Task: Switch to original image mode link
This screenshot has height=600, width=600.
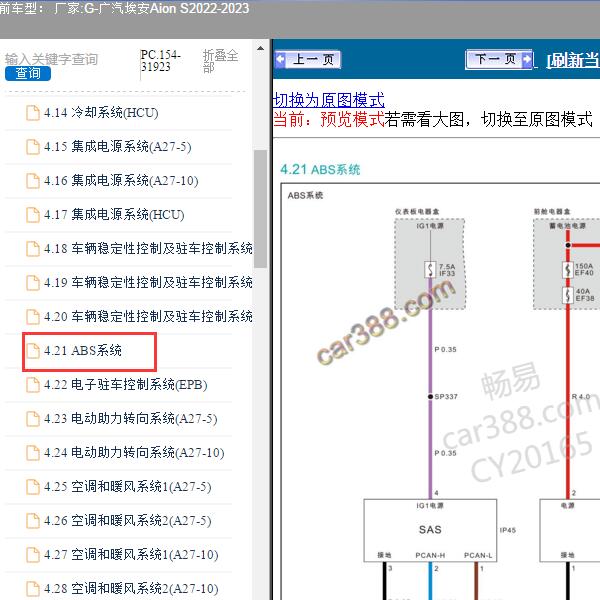Action: [329, 100]
